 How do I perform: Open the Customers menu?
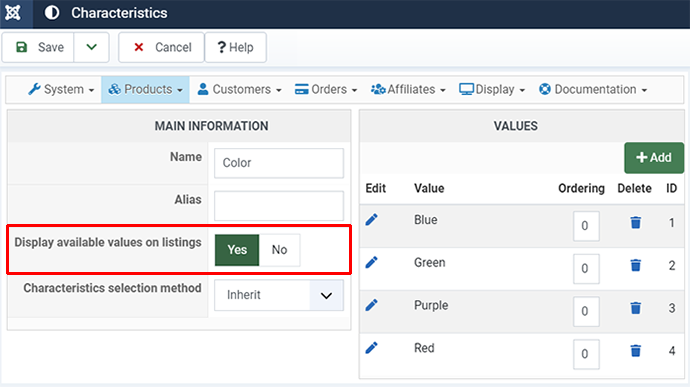239,89
